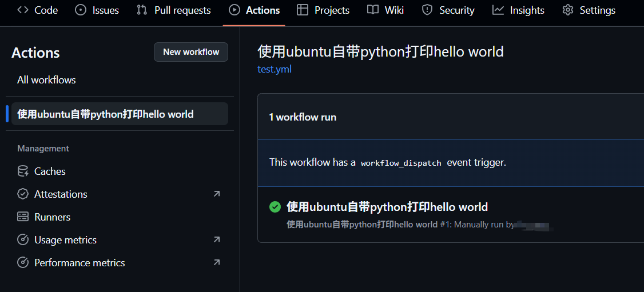Click the New workflow button
The width and height of the screenshot is (644, 292).
click(191, 52)
